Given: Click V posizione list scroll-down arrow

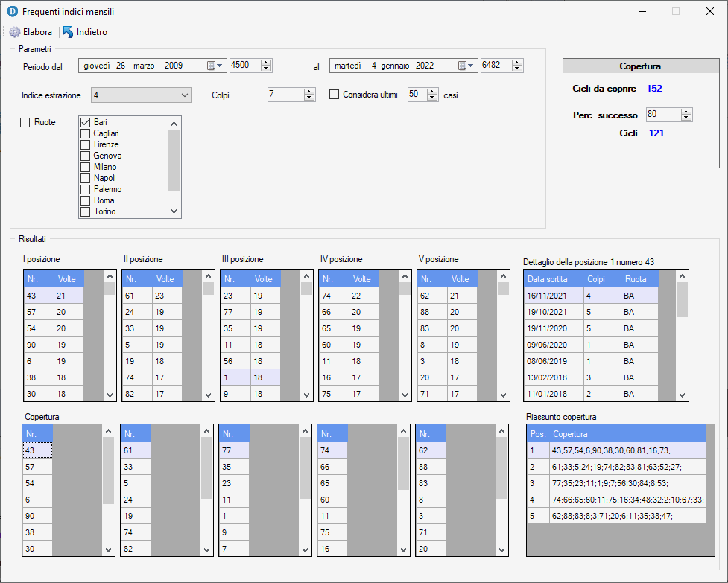Looking at the screenshot, I should click(x=504, y=395).
